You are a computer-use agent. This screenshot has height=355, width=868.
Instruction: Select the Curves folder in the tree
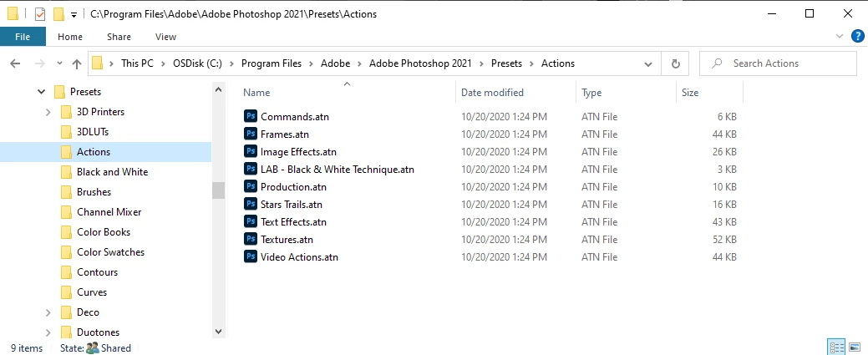point(92,292)
